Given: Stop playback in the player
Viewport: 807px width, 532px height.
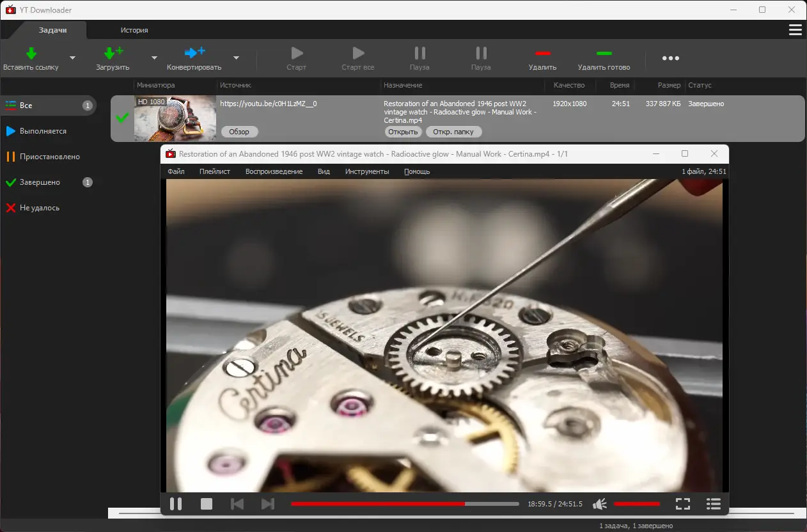Looking at the screenshot, I should pos(207,504).
